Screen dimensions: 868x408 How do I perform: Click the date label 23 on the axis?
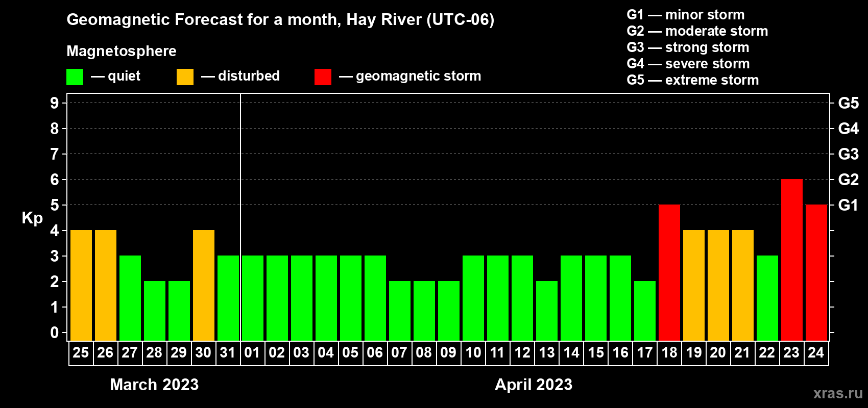[791, 352]
